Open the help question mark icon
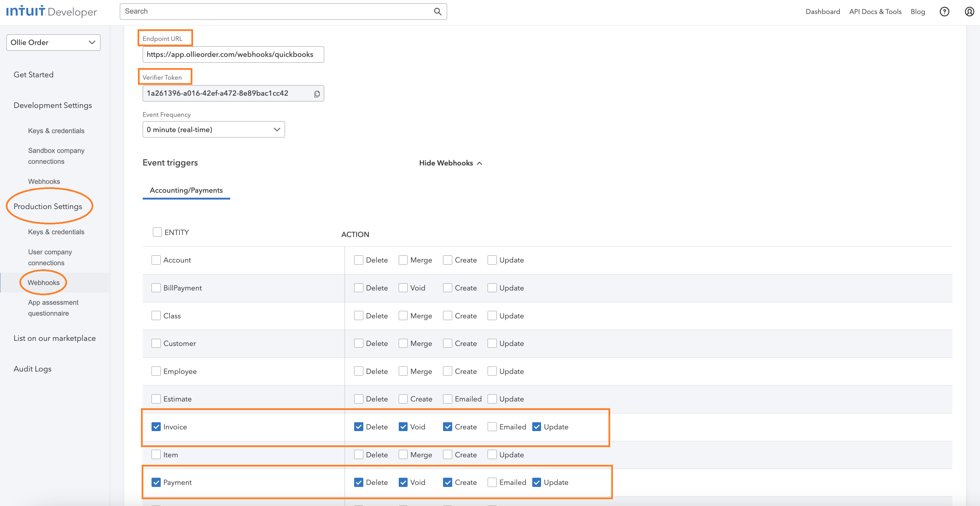 [x=944, y=12]
